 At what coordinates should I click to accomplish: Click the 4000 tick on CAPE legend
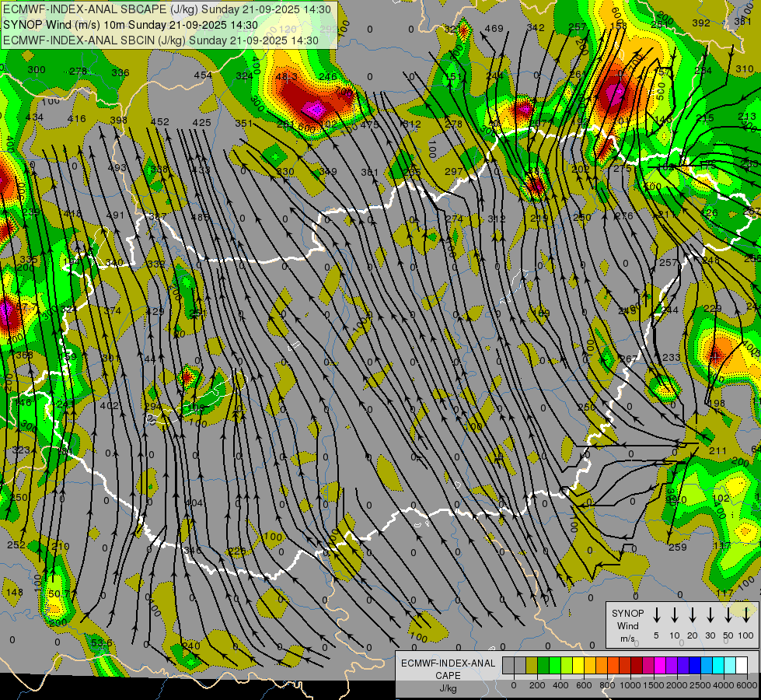[723, 685]
